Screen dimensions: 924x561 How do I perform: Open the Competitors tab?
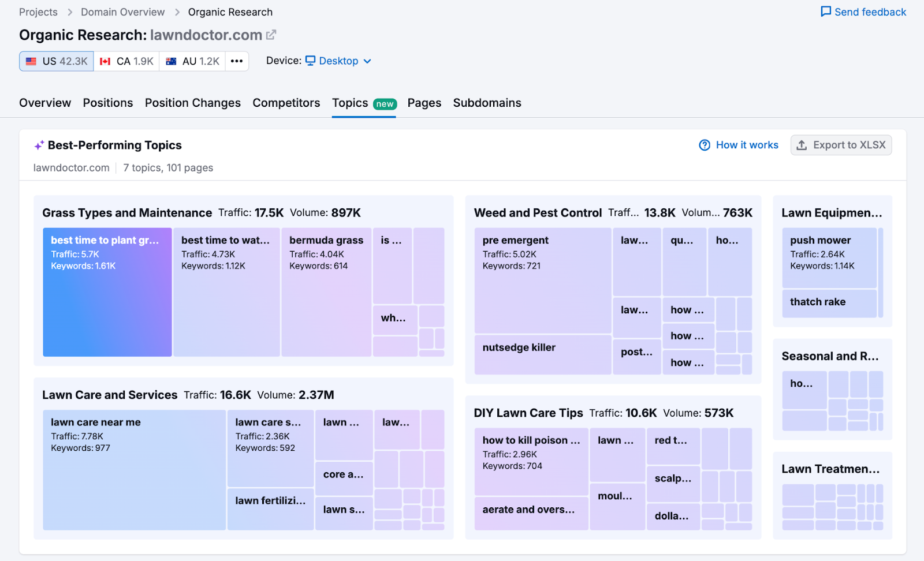286,103
